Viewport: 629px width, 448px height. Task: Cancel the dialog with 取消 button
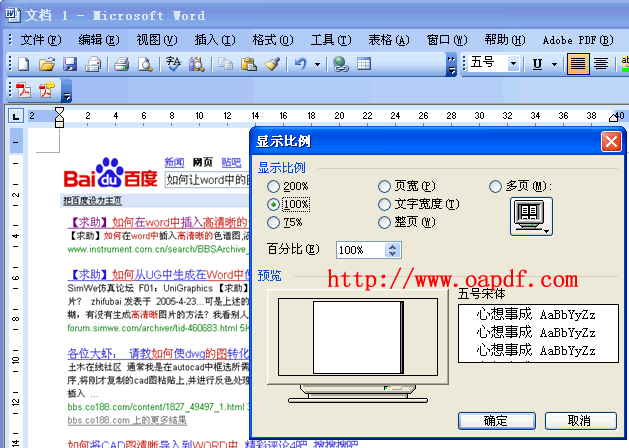click(580, 421)
